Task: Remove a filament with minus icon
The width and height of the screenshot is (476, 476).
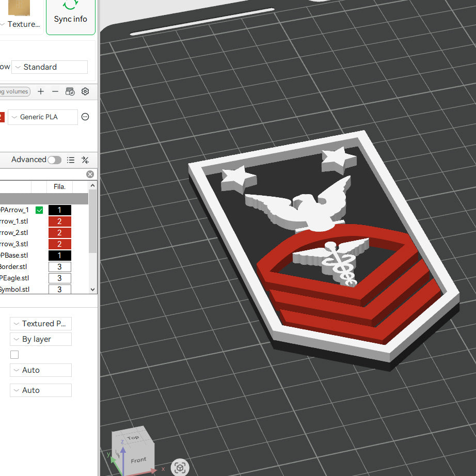Action: coord(55,91)
